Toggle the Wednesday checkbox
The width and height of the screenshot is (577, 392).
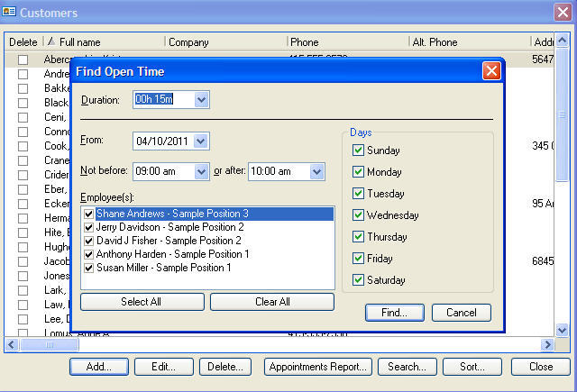[358, 215]
